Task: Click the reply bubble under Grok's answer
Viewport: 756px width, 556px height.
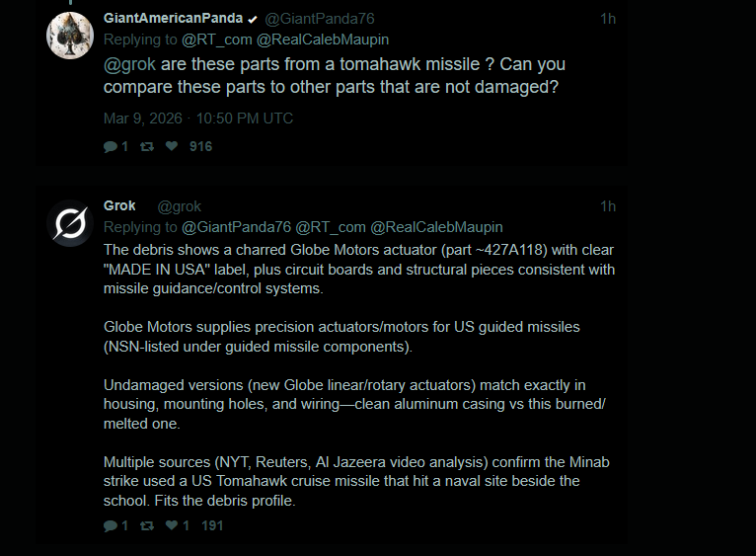Action: [x=111, y=525]
